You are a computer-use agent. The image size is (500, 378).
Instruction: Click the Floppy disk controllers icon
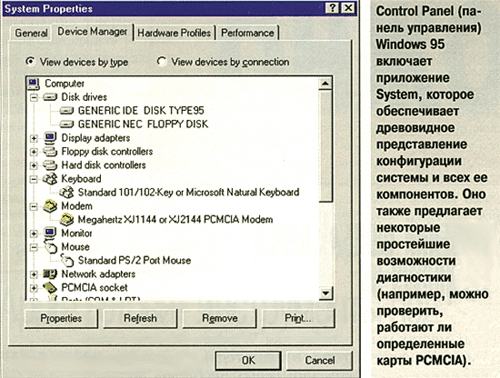(x=50, y=151)
